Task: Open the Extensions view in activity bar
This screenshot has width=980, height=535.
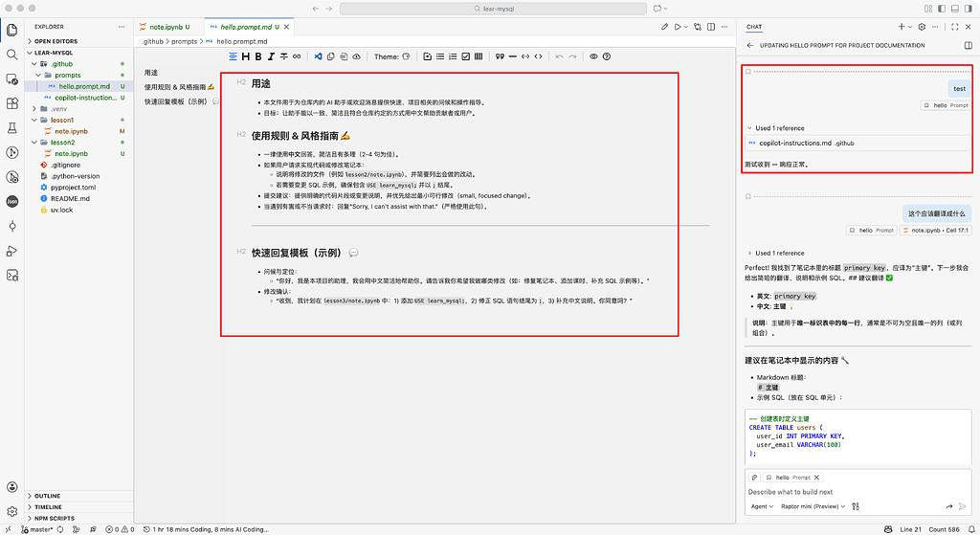Action: pos(11,103)
